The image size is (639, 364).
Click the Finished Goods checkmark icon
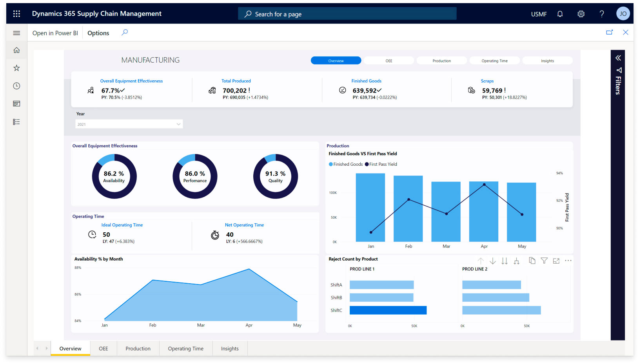tap(342, 90)
